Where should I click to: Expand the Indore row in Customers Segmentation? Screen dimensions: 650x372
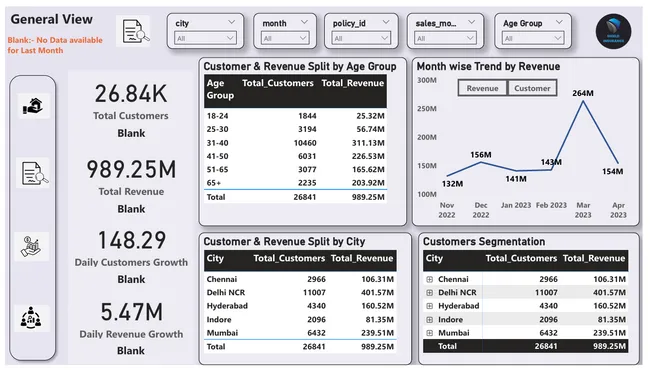click(429, 320)
